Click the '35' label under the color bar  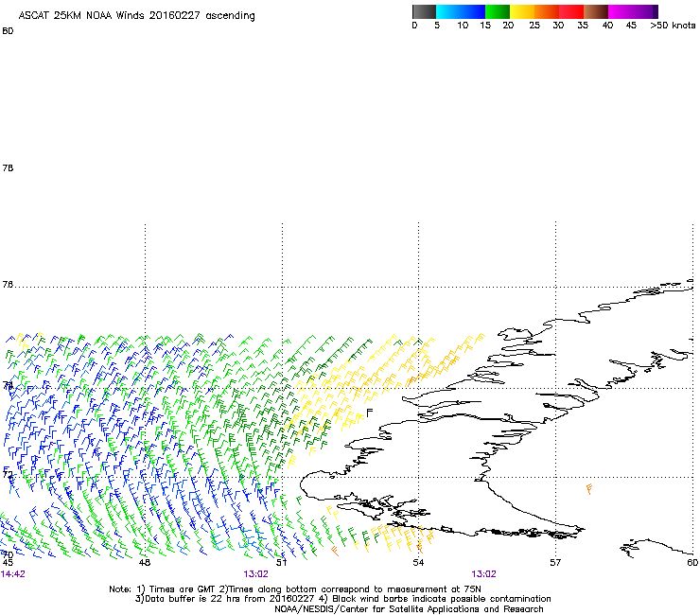point(583,26)
